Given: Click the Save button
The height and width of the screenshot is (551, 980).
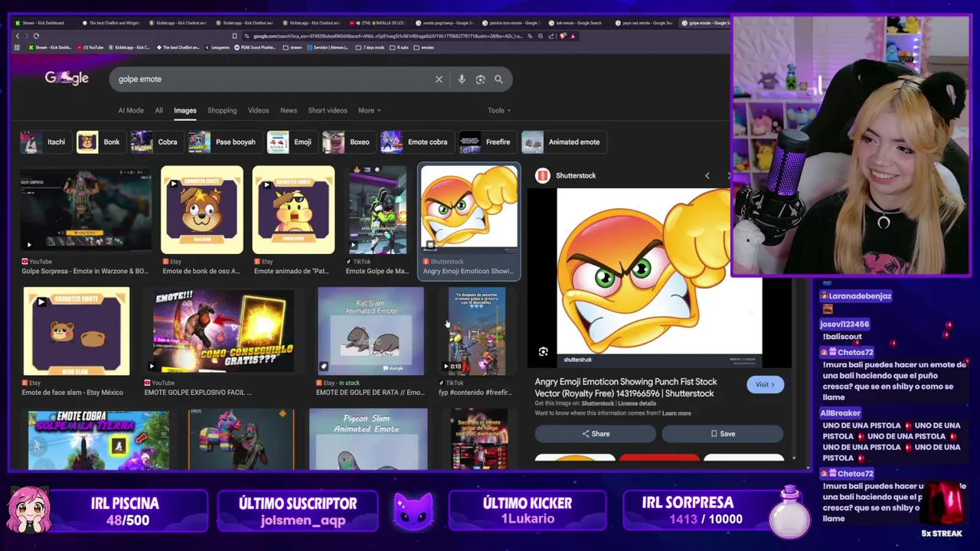Looking at the screenshot, I should (722, 434).
